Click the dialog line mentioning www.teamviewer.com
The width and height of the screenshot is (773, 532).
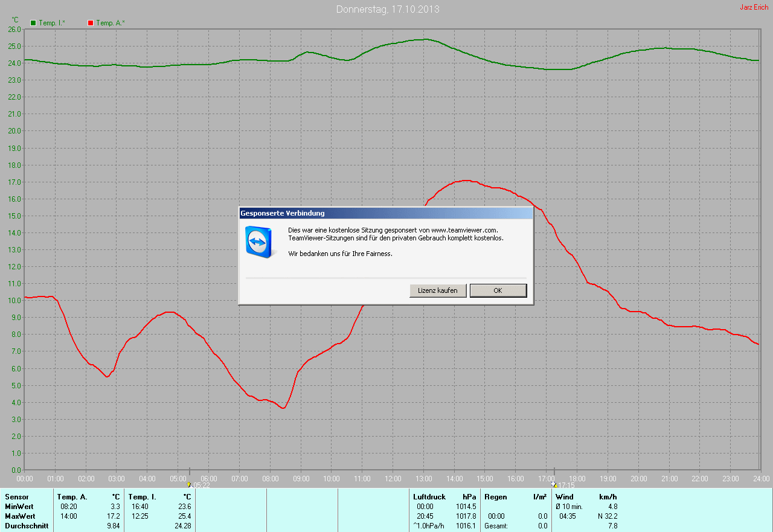tap(393, 230)
